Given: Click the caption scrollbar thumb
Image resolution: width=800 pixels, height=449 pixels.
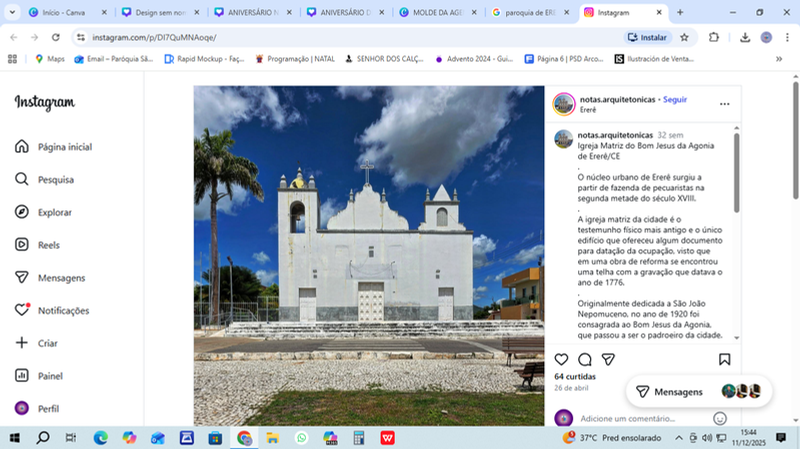Looking at the screenshot, I should [x=736, y=172].
